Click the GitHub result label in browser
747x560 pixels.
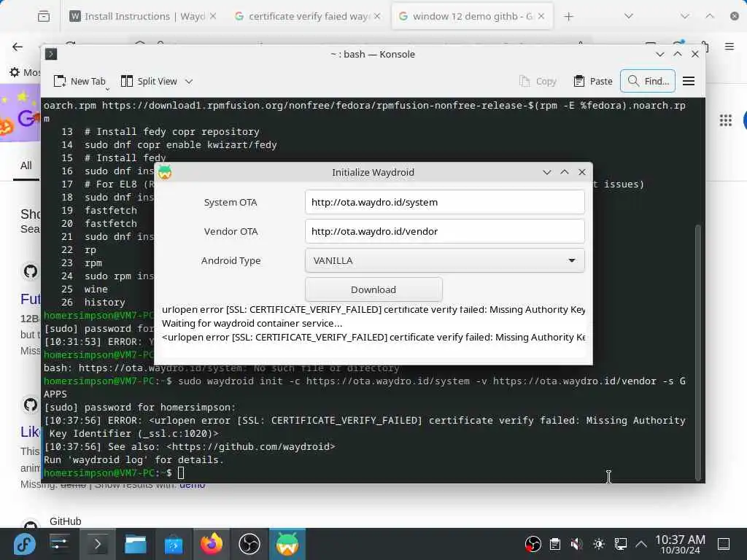pos(65,521)
